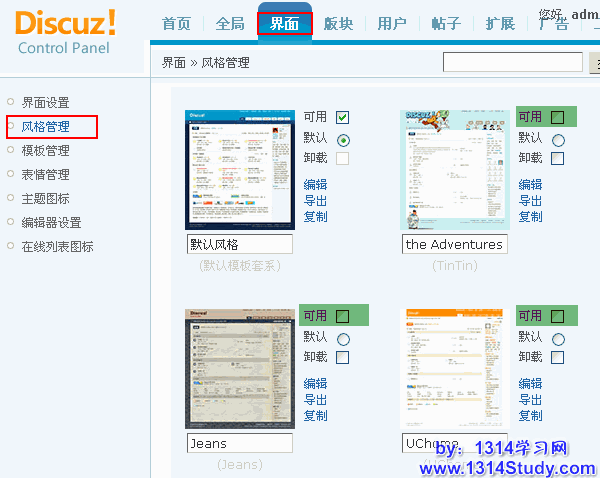Switch to the 界面 top tab
The image size is (600, 478).
(285, 24)
